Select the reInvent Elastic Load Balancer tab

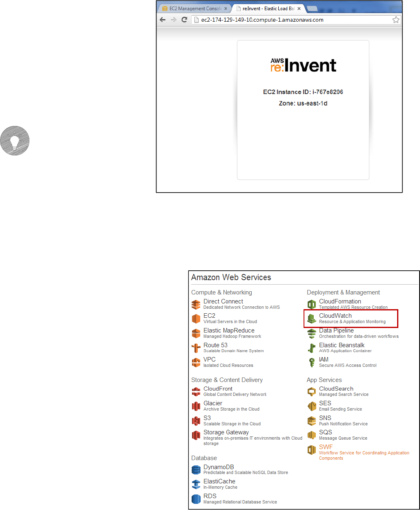pos(268,9)
